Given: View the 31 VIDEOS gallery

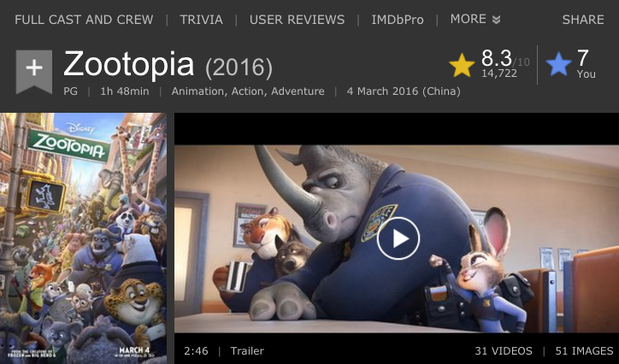Looking at the screenshot, I should 504,350.
